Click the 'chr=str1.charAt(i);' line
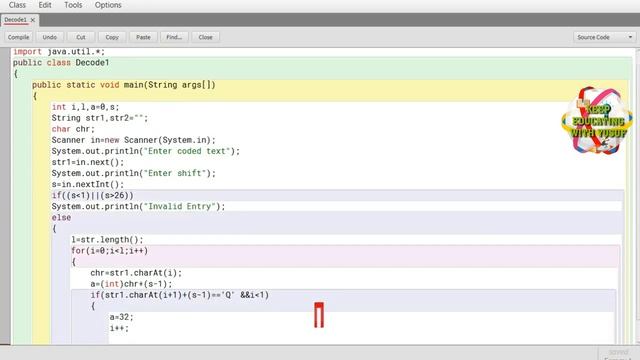This screenshot has height=360, width=640. pos(136,273)
